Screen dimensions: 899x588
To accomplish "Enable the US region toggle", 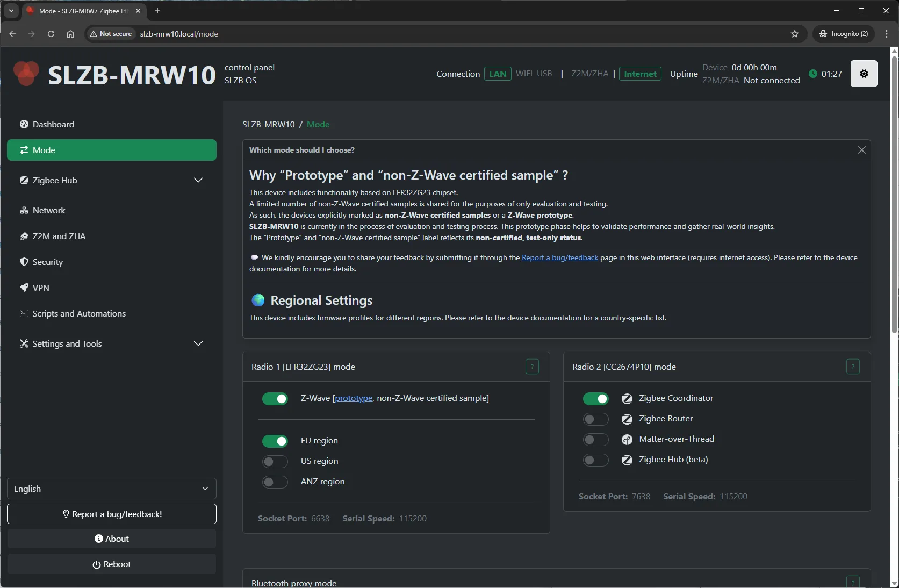I will click(275, 462).
